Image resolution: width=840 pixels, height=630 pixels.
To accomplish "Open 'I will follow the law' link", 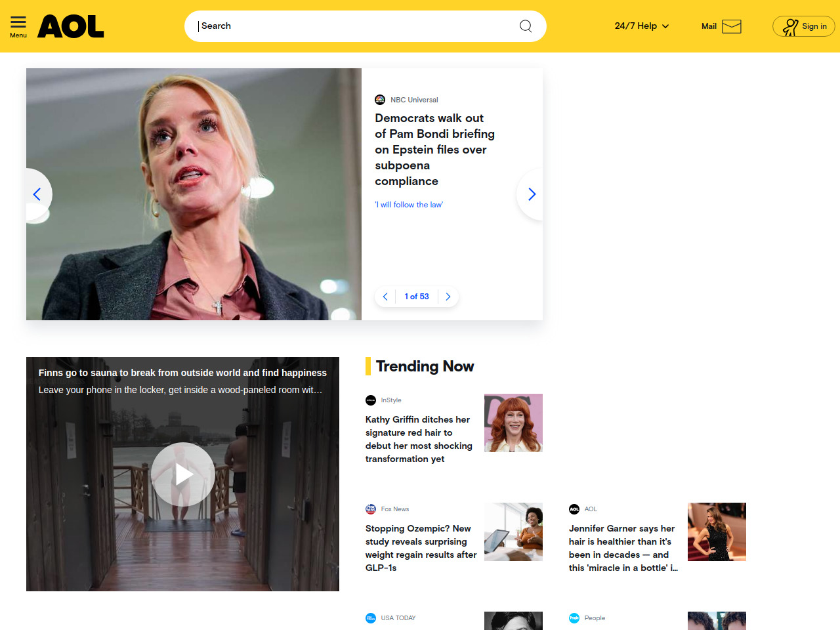I will [409, 205].
